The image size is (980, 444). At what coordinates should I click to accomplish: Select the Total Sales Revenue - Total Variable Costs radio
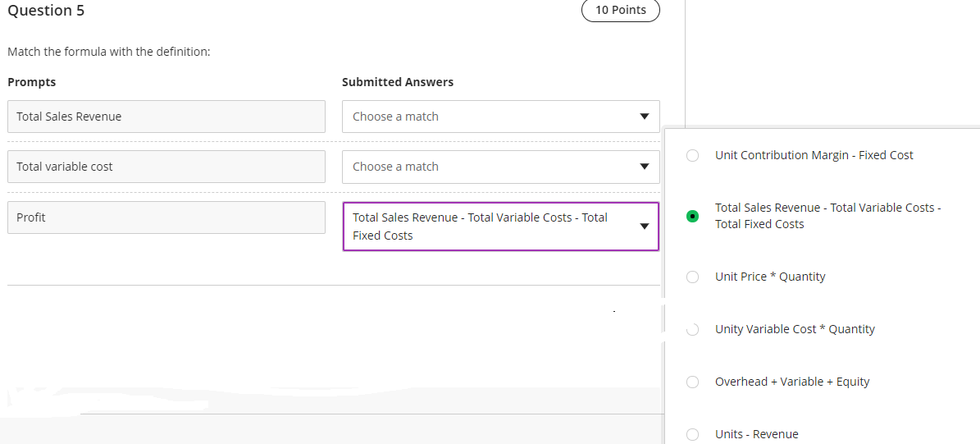(x=692, y=217)
